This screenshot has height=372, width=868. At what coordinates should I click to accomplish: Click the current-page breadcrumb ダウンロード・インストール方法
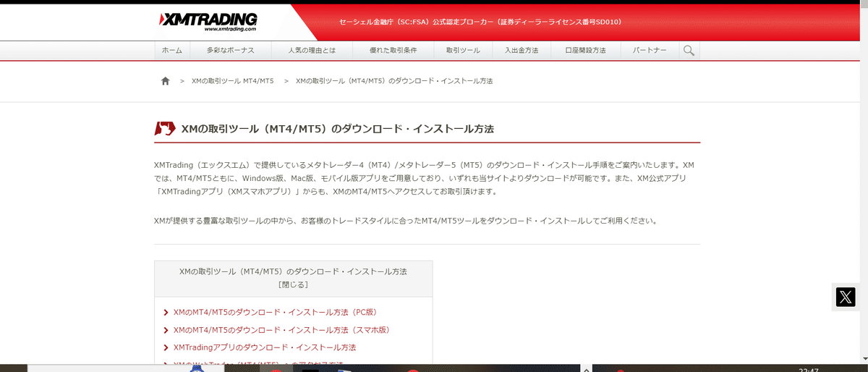click(x=394, y=81)
